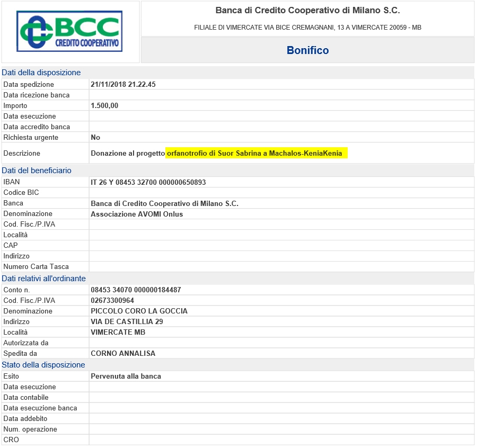Click the bank name in the Banca row
Viewport: 477px width, 448px height.
[x=165, y=204]
